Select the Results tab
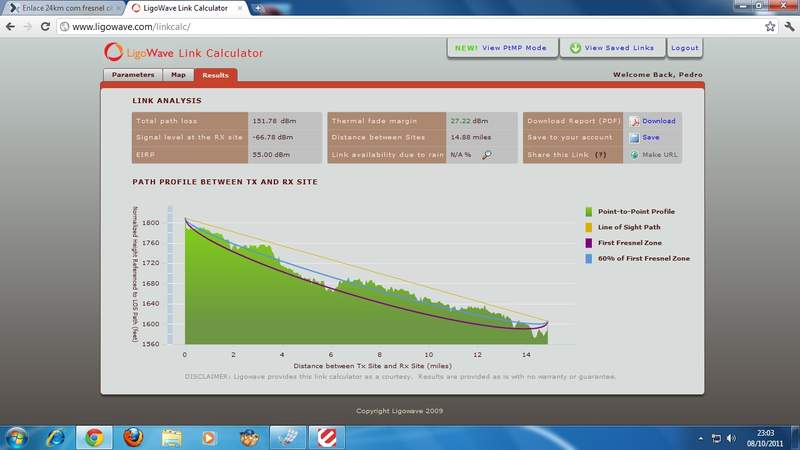 (215, 75)
